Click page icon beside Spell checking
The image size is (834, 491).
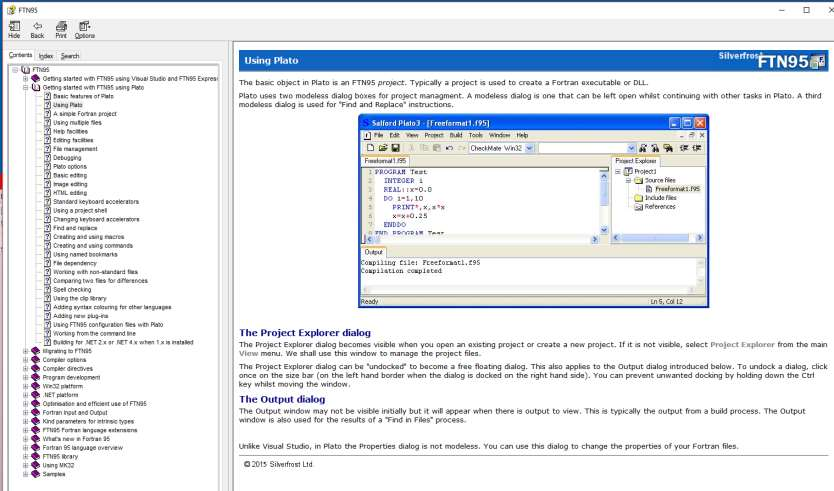click(x=47, y=289)
